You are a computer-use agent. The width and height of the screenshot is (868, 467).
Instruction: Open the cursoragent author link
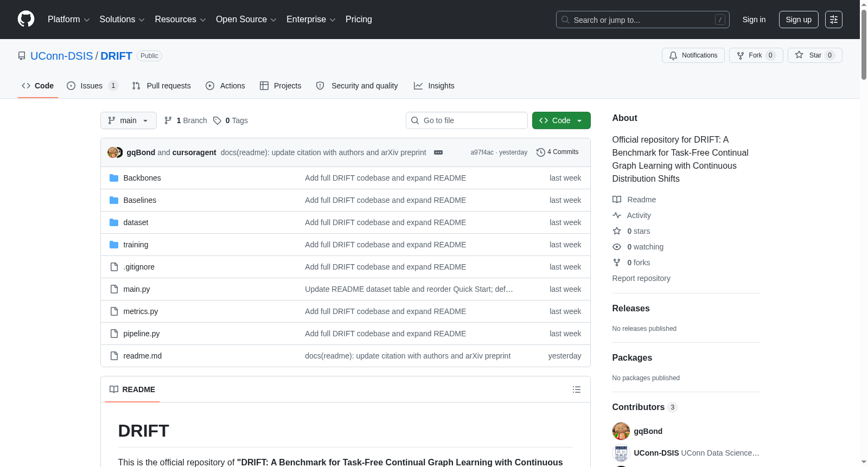(x=194, y=152)
